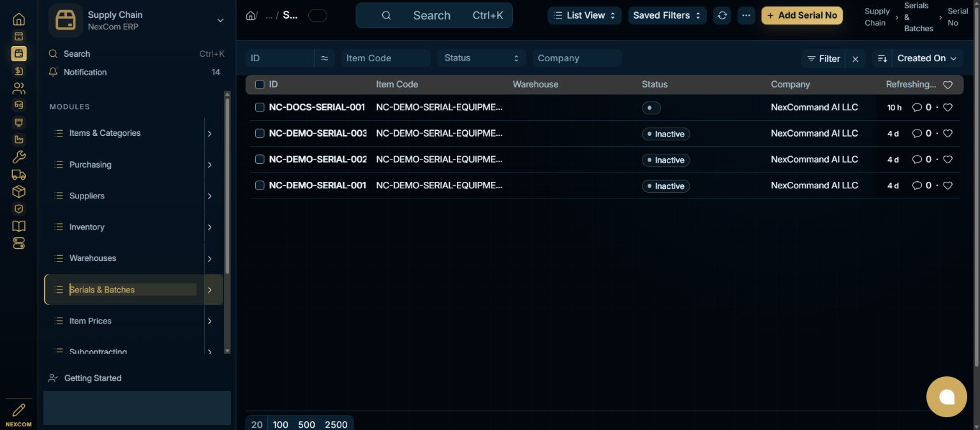
Task: Like the NC-DOCS-SERIAL-001 row heart
Action: click(947, 107)
